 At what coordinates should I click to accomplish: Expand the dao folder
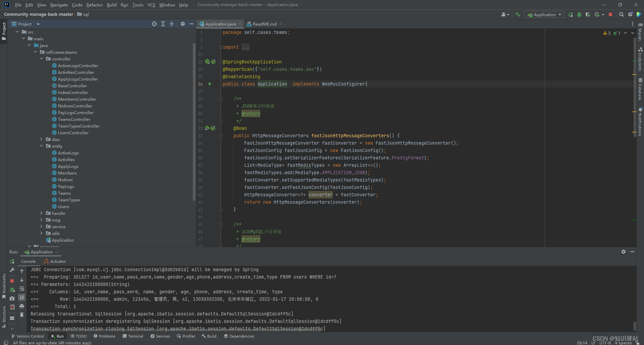pyautogui.click(x=42, y=139)
